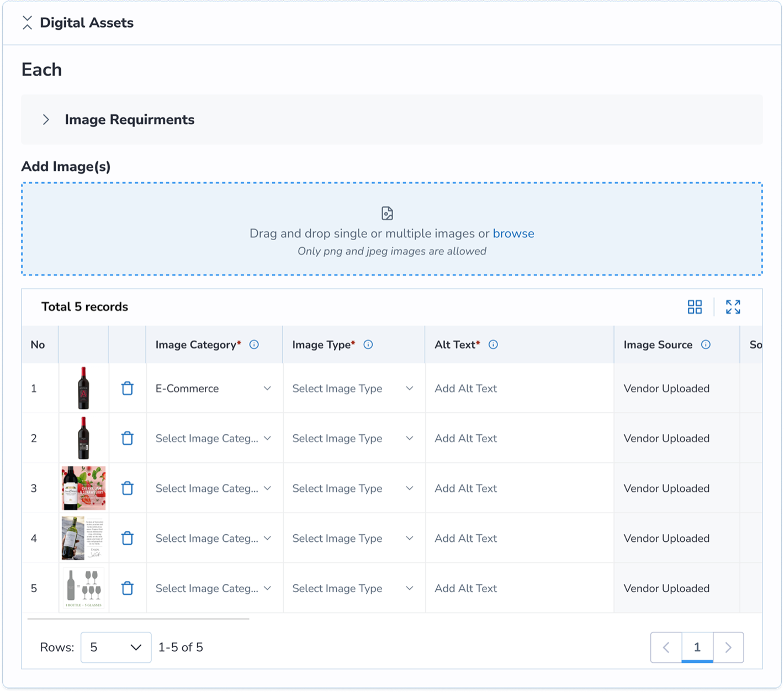Click Add Alt Text field in row 1
784x692 pixels.
[x=520, y=388]
